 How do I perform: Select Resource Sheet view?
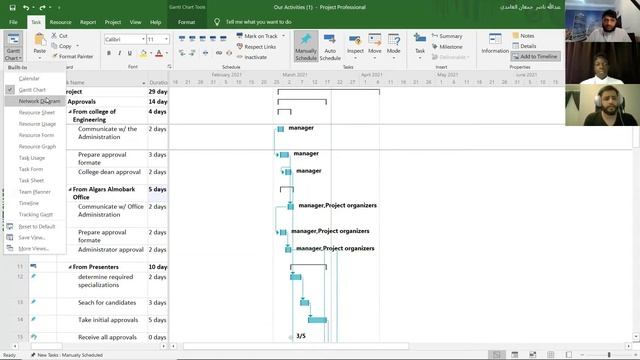pos(37,112)
